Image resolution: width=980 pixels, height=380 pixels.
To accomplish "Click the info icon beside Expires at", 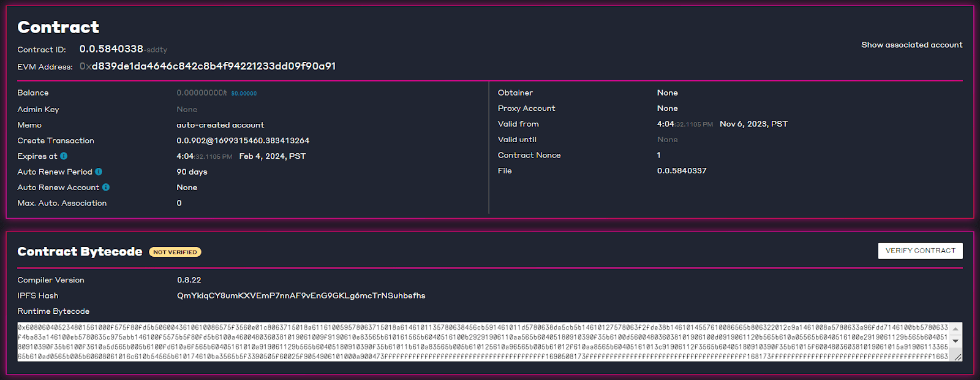I will pyautogui.click(x=64, y=156).
